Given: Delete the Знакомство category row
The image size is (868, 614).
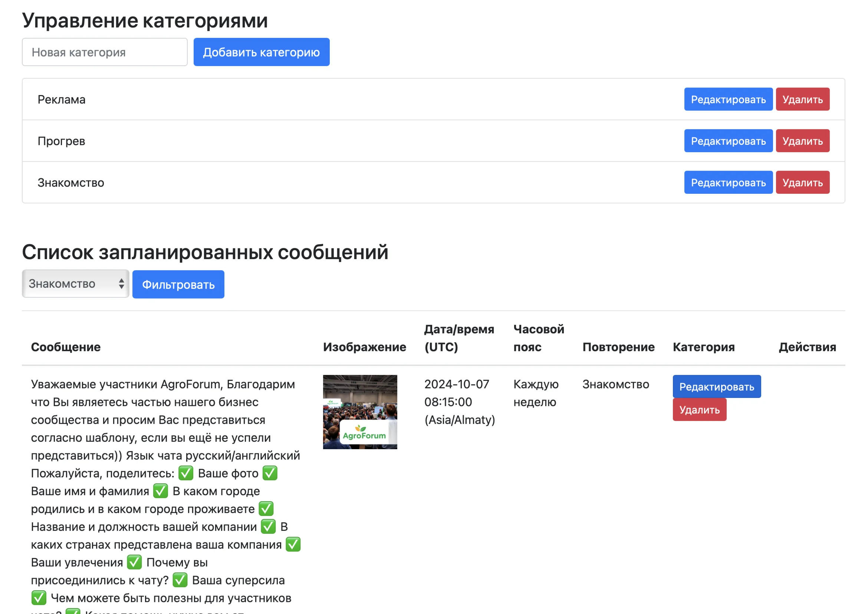Looking at the screenshot, I should click(802, 182).
